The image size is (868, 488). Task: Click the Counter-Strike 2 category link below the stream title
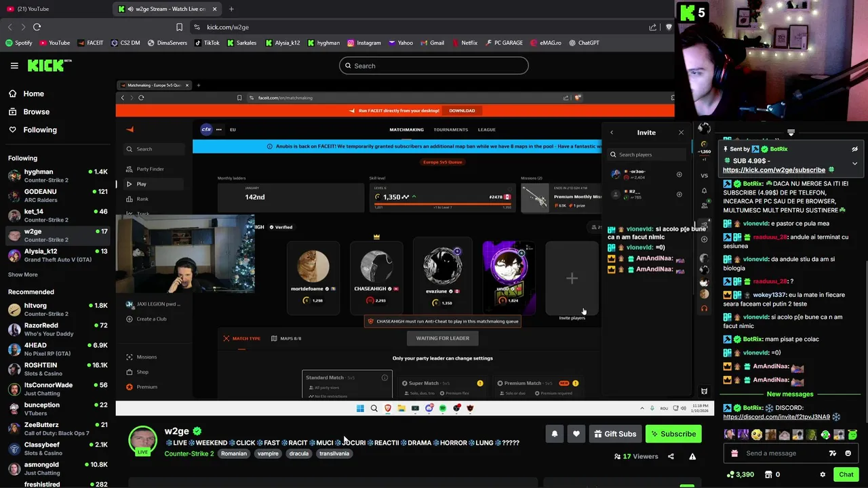coord(189,453)
